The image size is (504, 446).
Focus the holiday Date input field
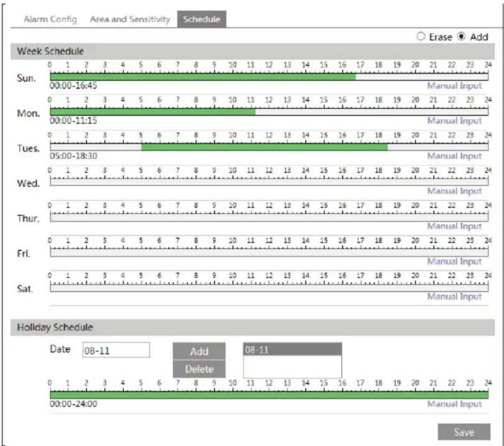[116, 350]
